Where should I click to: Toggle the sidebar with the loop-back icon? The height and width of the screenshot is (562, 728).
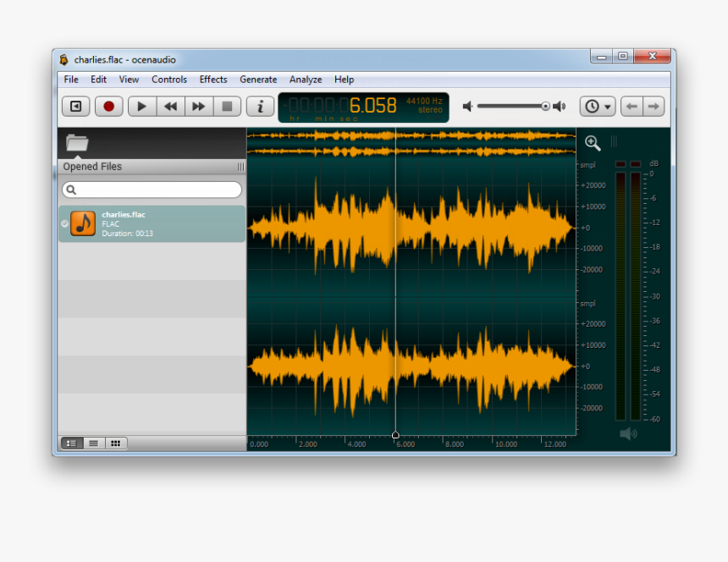(x=74, y=106)
